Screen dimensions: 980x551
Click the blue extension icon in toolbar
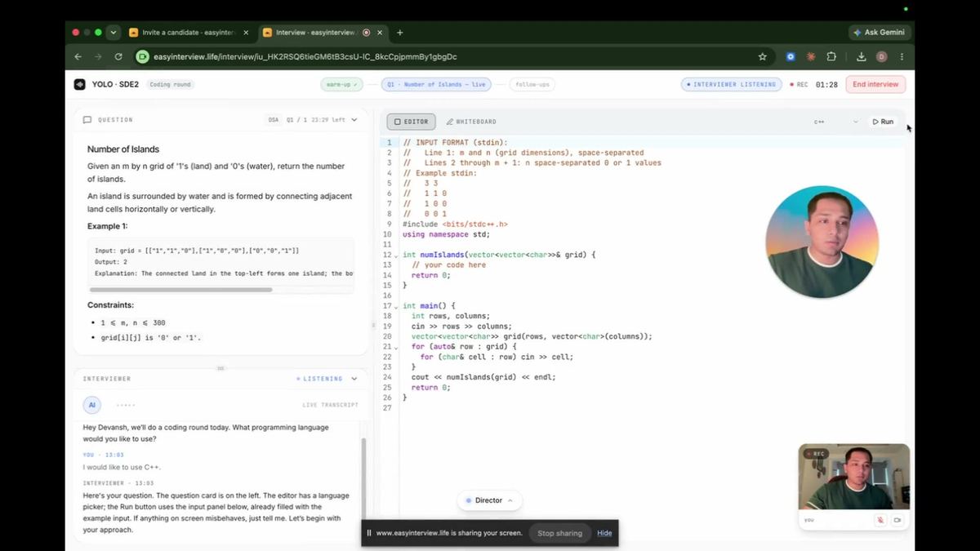pyautogui.click(x=791, y=57)
